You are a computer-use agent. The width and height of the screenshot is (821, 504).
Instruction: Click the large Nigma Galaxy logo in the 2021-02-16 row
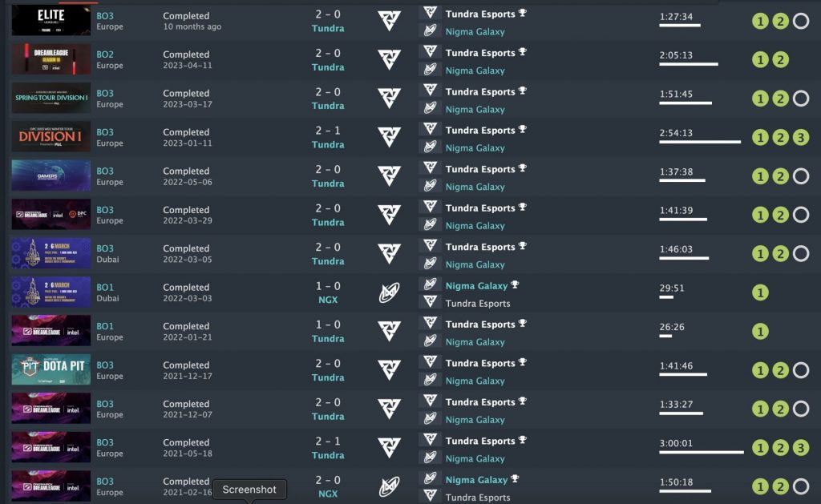[389, 487]
